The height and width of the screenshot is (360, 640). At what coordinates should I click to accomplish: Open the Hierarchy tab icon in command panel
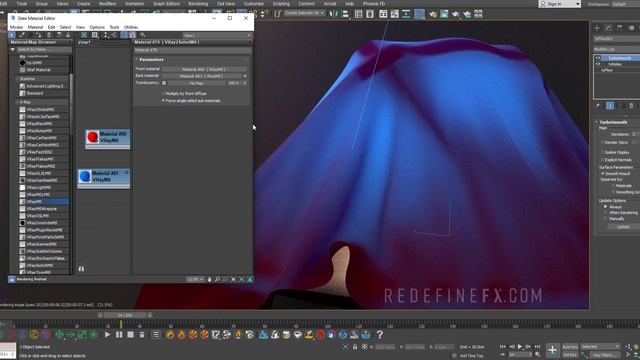coord(620,28)
